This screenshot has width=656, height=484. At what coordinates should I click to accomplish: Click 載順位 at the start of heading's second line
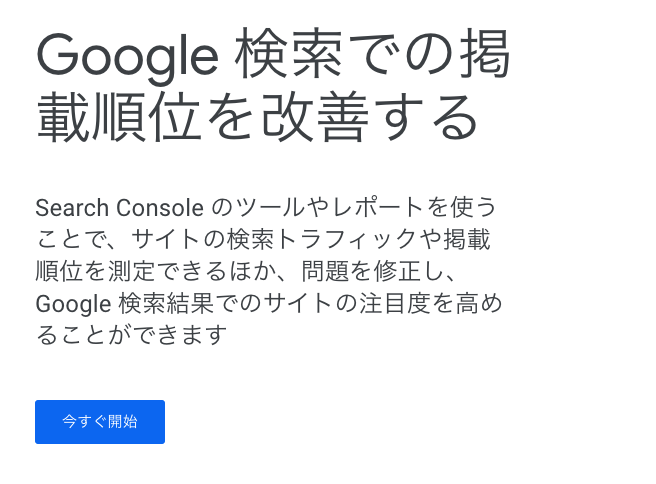(119, 116)
